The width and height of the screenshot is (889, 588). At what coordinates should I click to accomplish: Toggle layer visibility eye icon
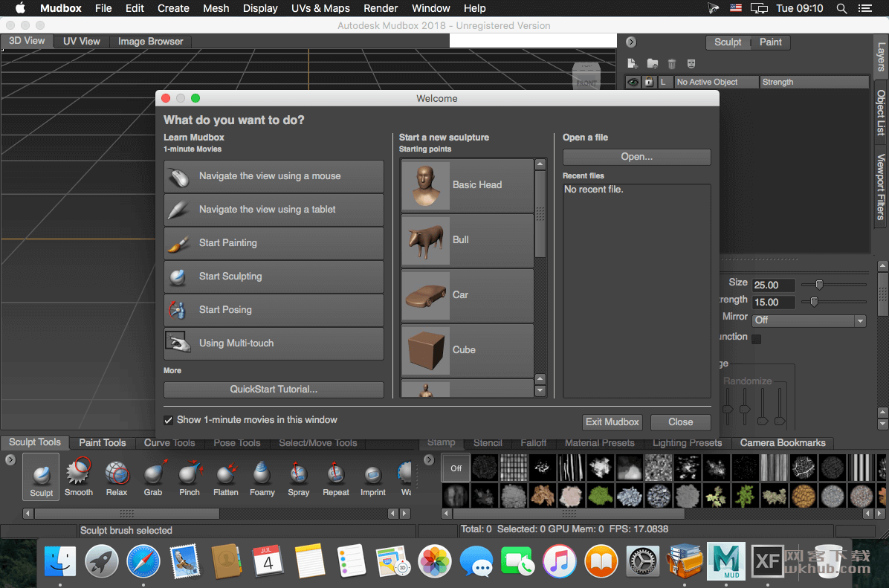point(633,83)
